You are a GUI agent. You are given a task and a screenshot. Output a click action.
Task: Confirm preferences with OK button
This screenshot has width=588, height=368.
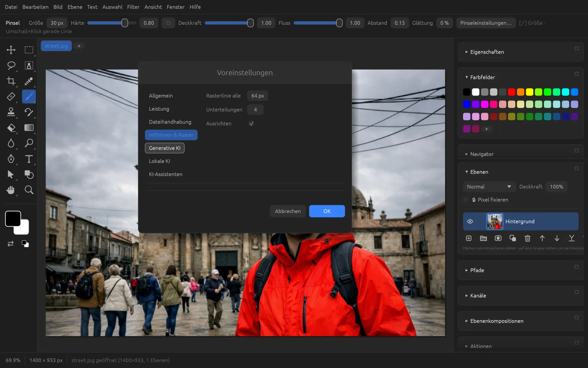pyautogui.click(x=327, y=211)
